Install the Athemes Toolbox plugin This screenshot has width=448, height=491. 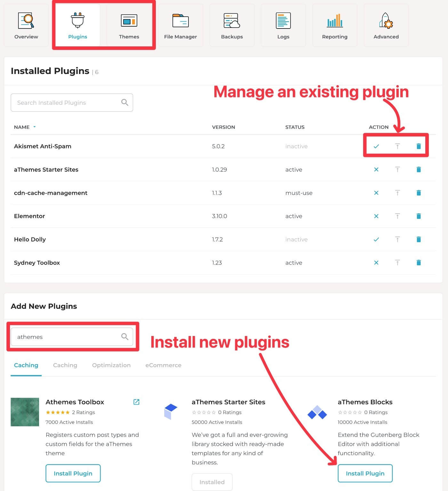(x=73, y=473)
